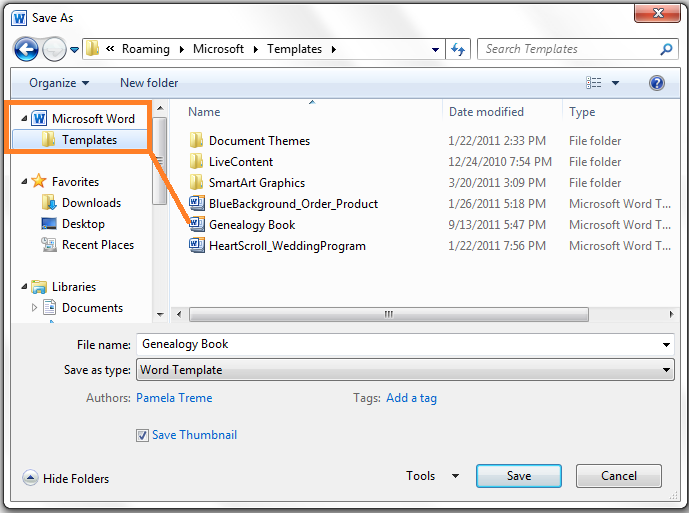
Task: Click the 9/13/2011 5:47 PM date cell
Action: 497,225
